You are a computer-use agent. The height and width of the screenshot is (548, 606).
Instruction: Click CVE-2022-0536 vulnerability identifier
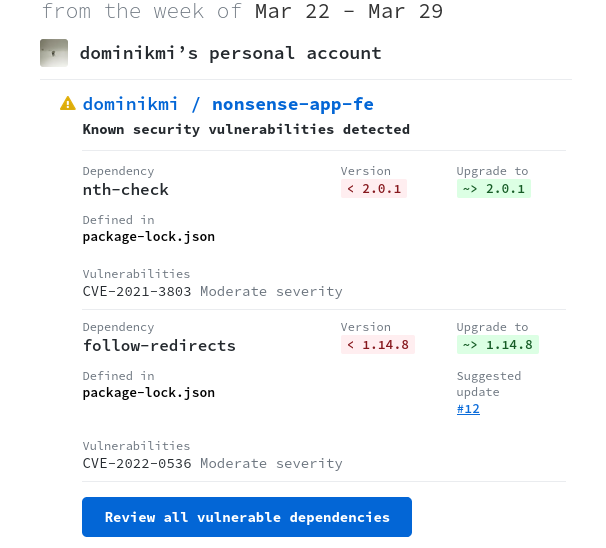point(137,463)
